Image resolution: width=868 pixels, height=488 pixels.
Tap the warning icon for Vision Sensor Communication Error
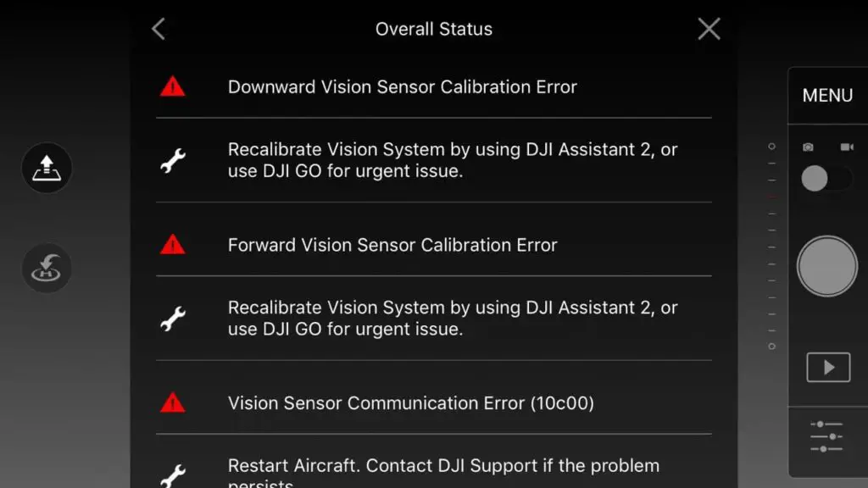pyautogui.click(x=172, y=403)
